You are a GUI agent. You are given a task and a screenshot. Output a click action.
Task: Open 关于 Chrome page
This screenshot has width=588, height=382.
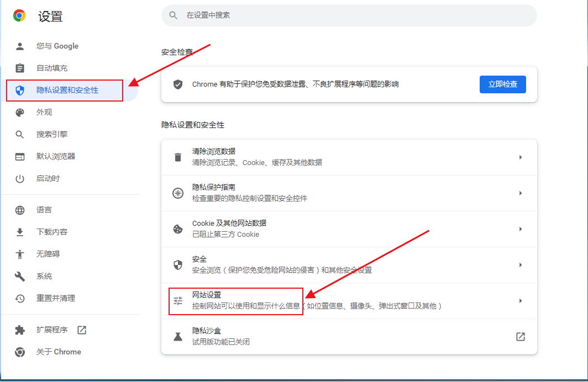point(59,352)
